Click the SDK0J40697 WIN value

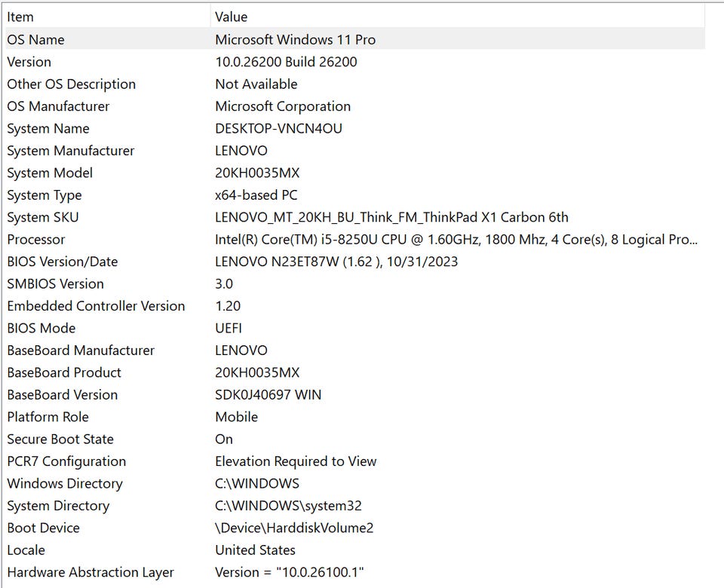coord(268,394)
